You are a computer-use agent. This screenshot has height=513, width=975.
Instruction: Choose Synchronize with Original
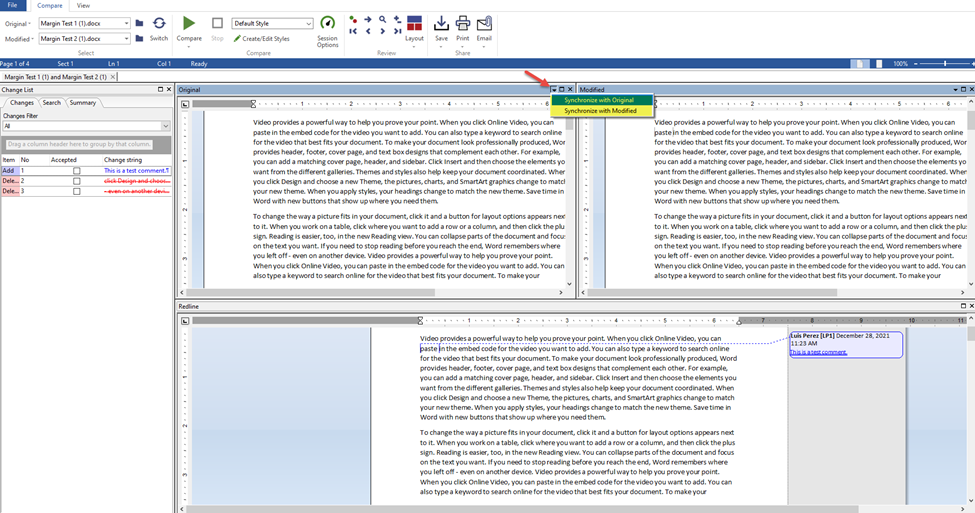coord(601,100)
